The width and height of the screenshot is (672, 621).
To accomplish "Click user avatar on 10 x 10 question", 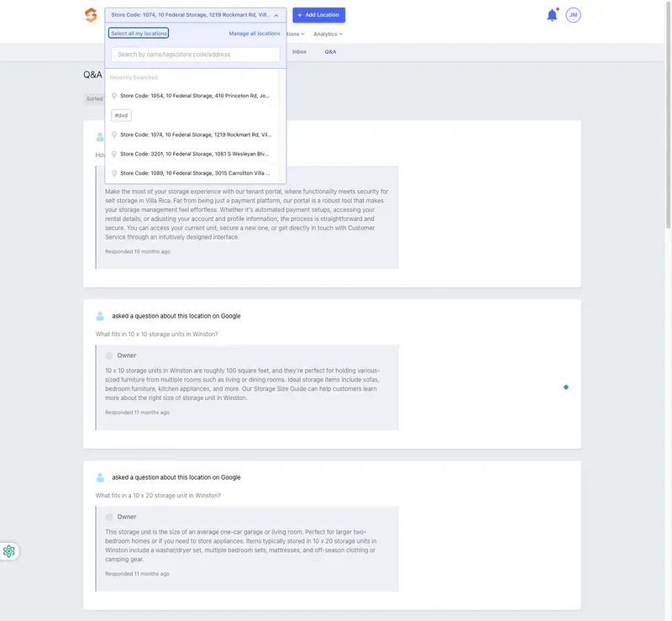I will coord(100,316).
